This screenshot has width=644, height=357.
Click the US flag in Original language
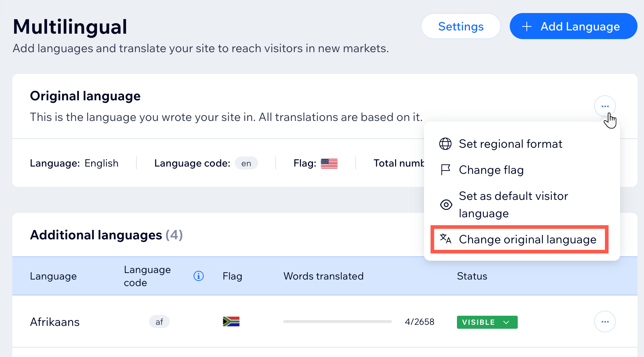pos(329,164)
